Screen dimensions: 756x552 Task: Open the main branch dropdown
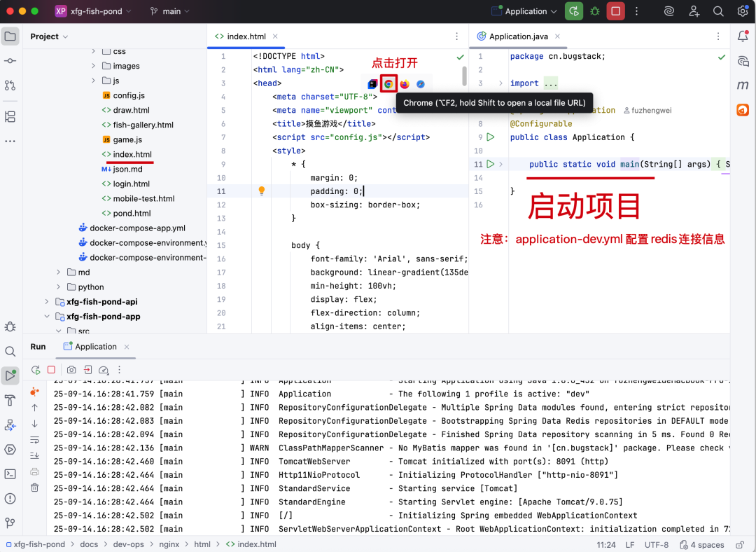(x=169, y=11)
